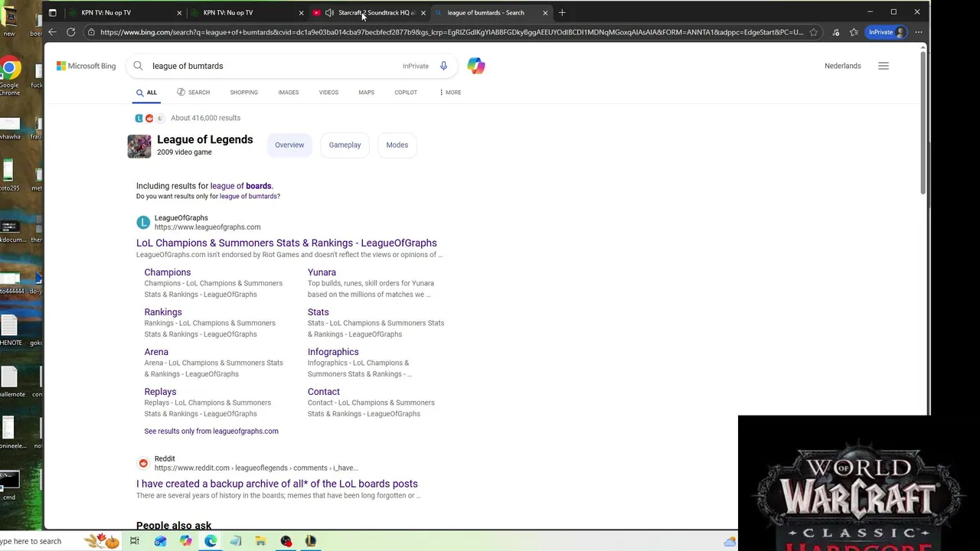This screenshot has width=980, height=551.
Task: Open the tab actions menu icon
Action: (52, 12)
